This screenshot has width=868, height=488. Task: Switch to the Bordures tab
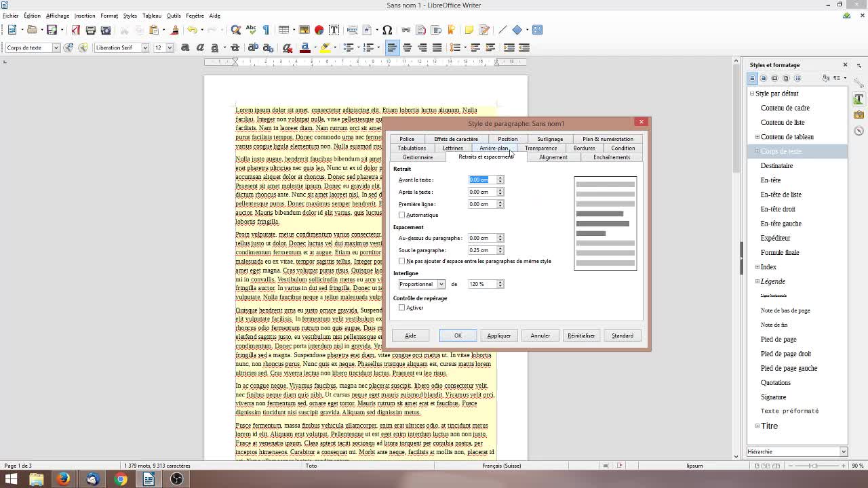click(583, 148)
